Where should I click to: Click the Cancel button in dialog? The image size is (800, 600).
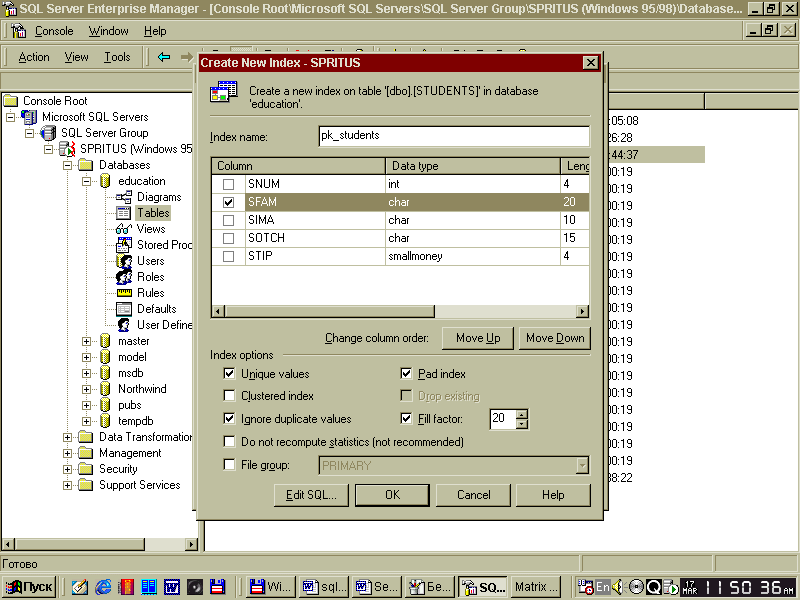pyautogui.click(x=473, y=495)
